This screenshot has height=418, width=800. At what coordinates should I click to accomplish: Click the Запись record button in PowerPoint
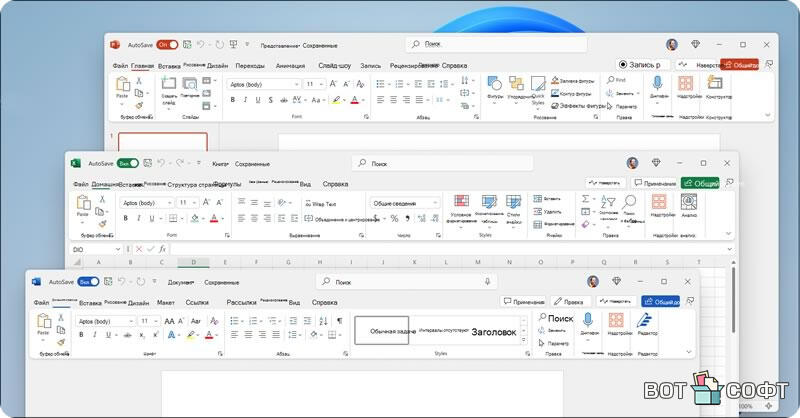click(x=642, y=65)
